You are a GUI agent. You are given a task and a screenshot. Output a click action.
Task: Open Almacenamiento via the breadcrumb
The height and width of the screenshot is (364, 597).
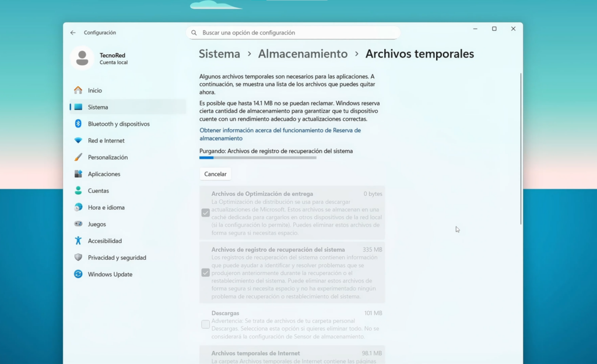point(303,54)
